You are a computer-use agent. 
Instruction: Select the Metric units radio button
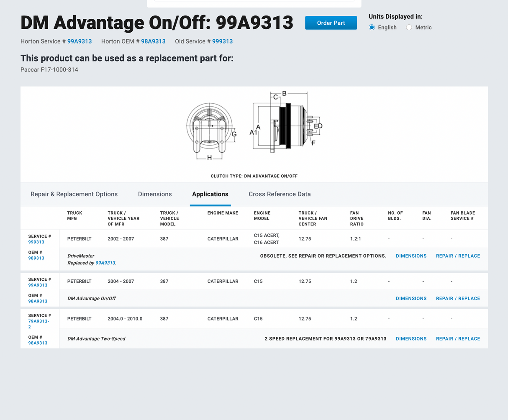(x=409, y=27)
